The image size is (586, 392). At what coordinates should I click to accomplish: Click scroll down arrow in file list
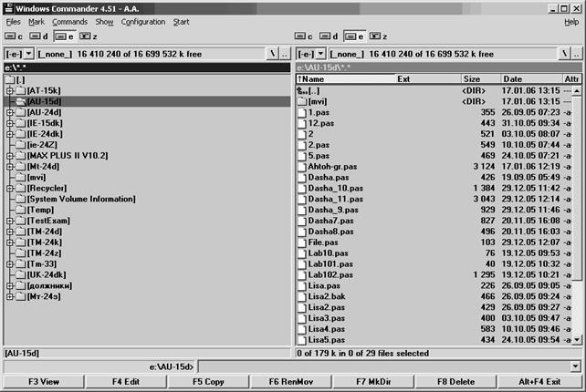click(x=577, y=340)
